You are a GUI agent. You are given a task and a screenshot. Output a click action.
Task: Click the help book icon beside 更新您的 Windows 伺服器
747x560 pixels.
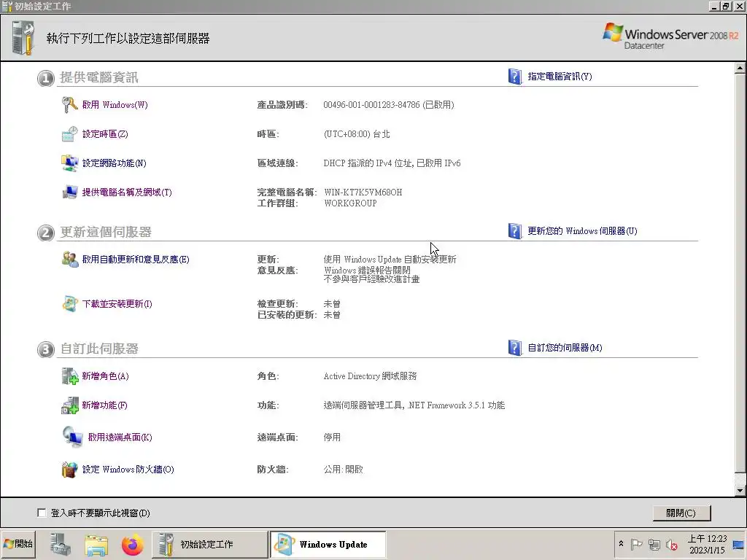[515, 231]
